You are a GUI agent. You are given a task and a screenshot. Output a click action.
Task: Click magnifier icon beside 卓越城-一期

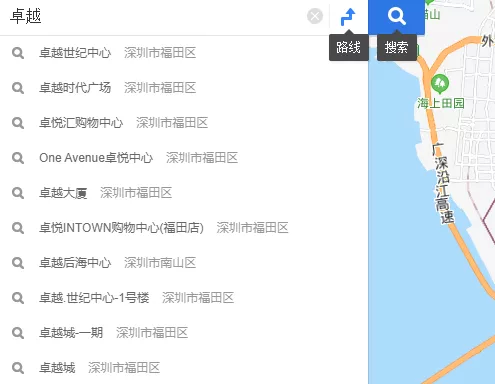[18, 333]
